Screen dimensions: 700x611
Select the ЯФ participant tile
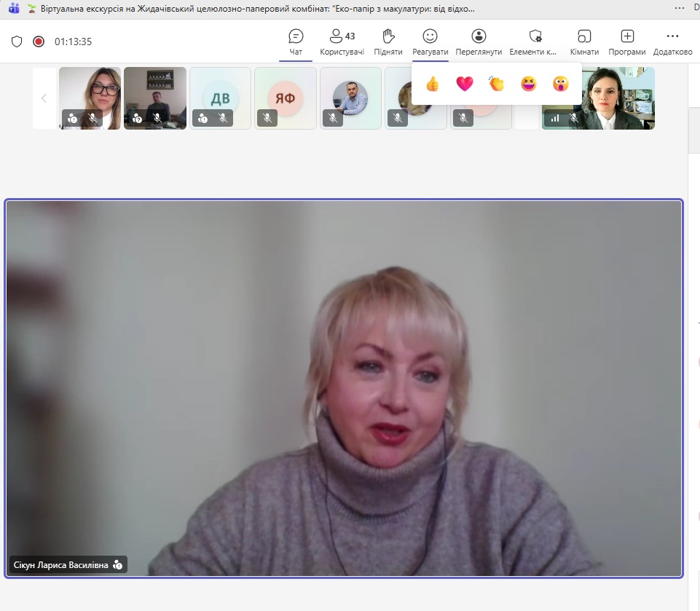tap(285, 98)
